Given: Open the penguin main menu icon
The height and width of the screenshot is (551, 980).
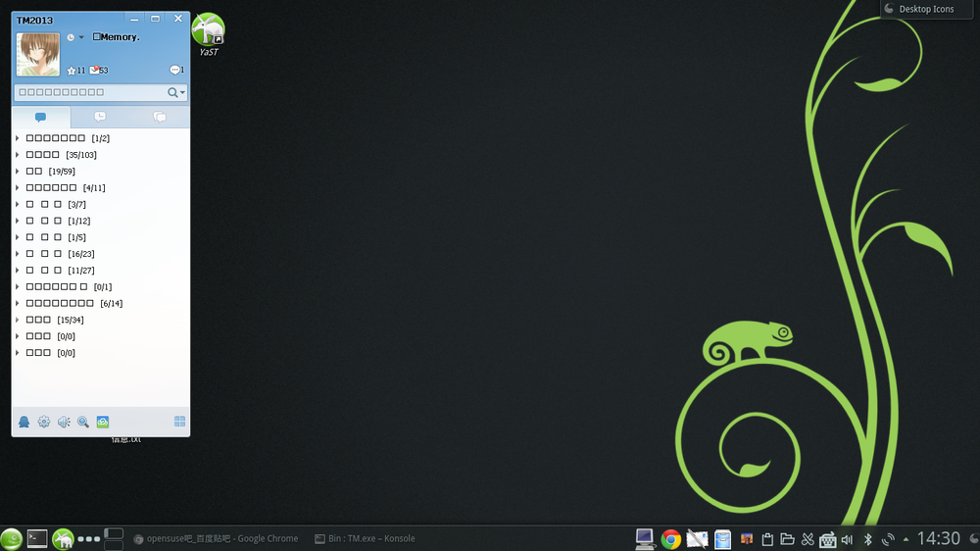Looking at the screenshot, I should [x=24, y=422].
